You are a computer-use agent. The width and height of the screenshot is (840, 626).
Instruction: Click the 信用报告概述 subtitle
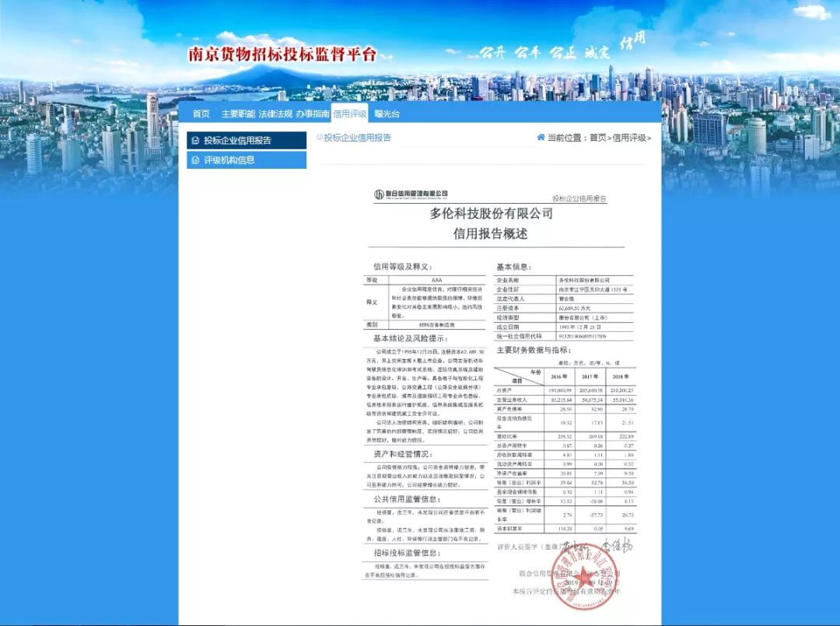[x=491, y=233]
